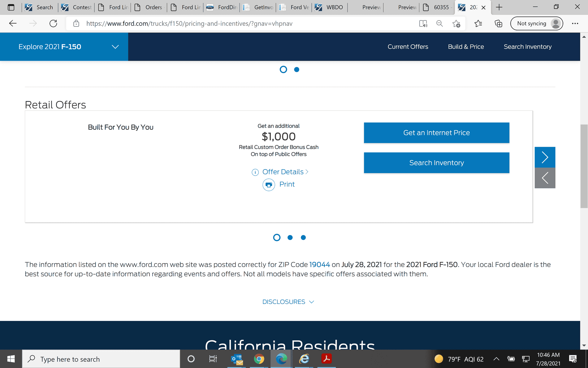Open the Windows Start menu
Image resolution: width=588 pixels, height=368 pixels.
(11, 359)
